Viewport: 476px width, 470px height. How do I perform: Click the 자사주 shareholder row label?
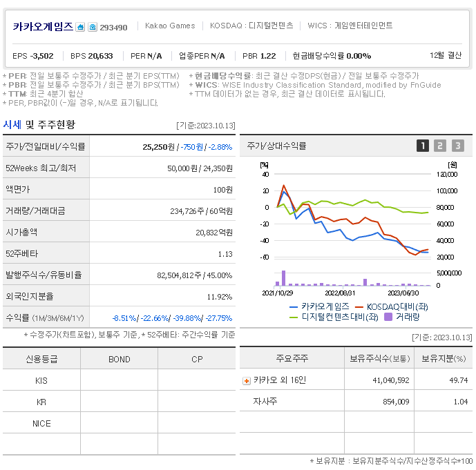click(x=265, y=402)
